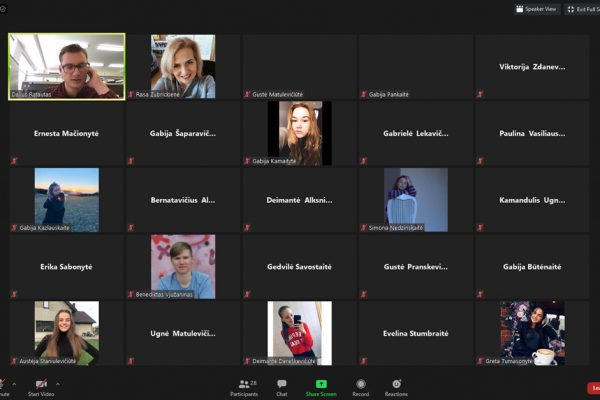Start sharing your screen
The height and width of the screenshot is (400, 600).
[321, 388]
